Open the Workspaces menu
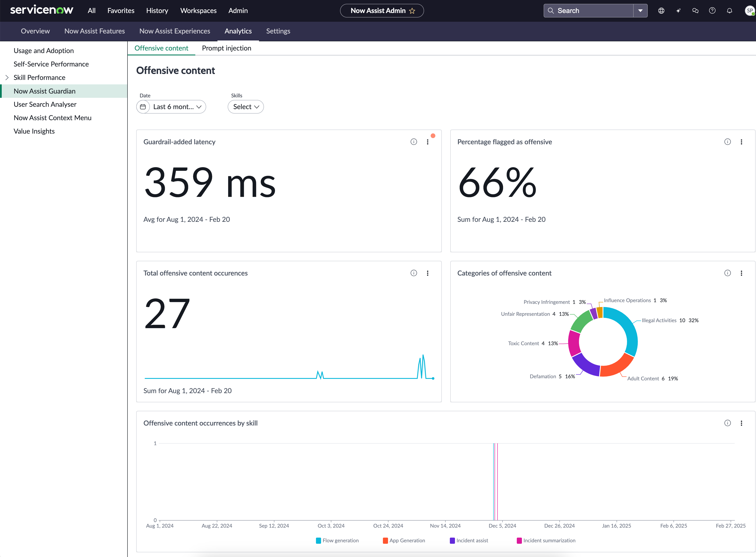 198,11
